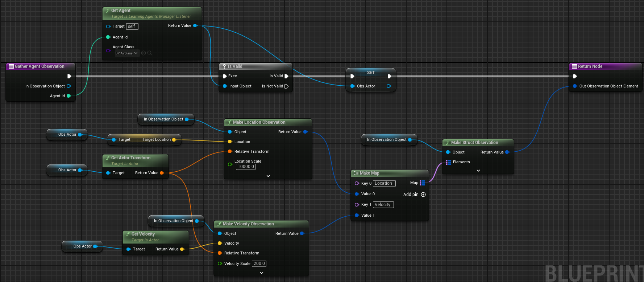The height and width of the screenshot is (282, 644).
Task: Click the Key 1 Velocity text field
Action: click(383, 205)
